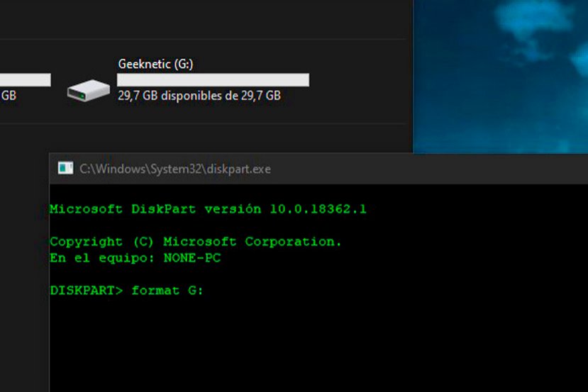
Task: Click the 'DISKPART> format G:' command line
Action: click(x=126, y=291)
